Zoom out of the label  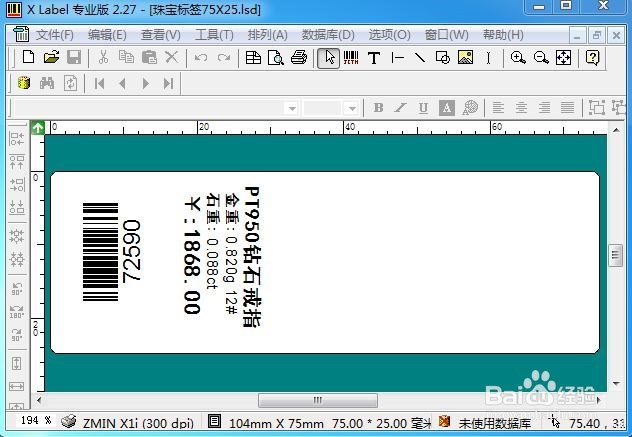[541, 58]
